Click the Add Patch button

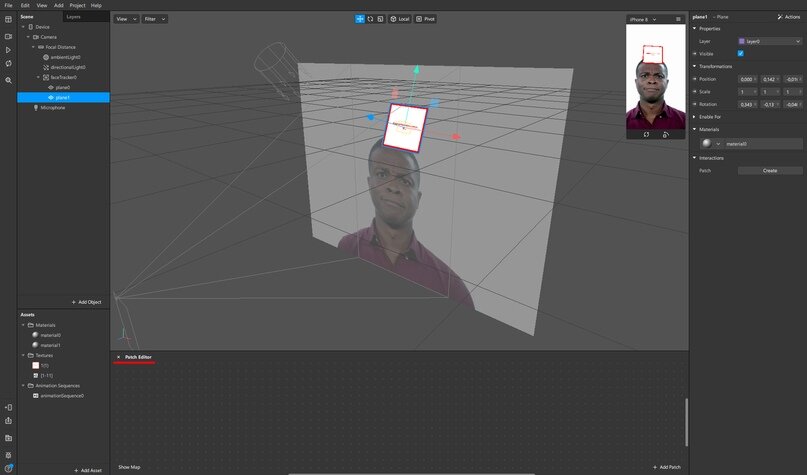pyautogui.click(x=667, y=467)
